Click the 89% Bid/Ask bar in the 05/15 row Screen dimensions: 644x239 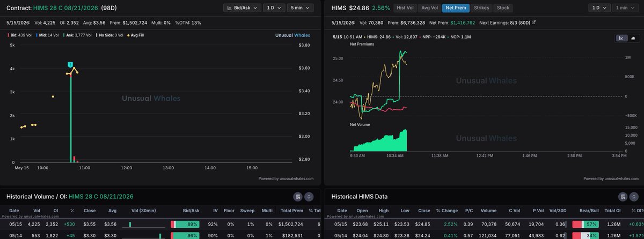pyautogui.click(x=185, y=223)
